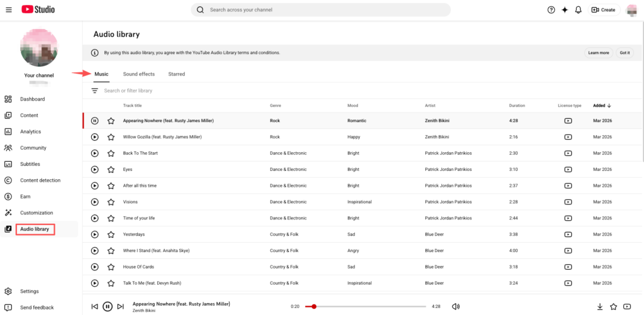Star the Appearing Nowhere track
The height and width of the screenshot is (315, 644).
pos(111,121)
